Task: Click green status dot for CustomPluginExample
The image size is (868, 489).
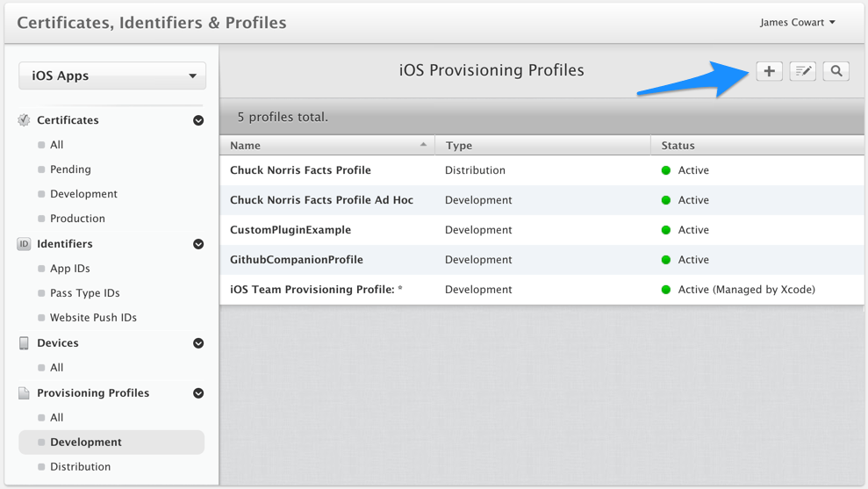Action: point(666,230)
